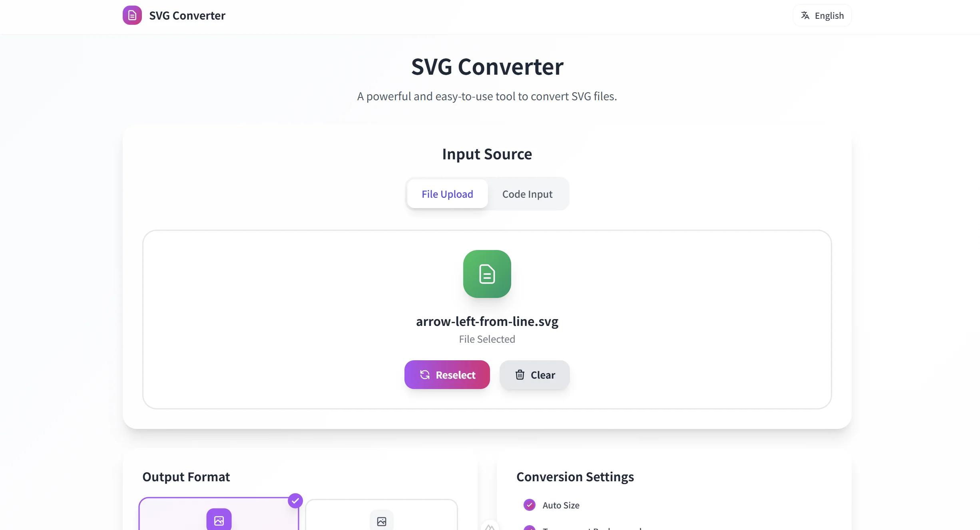Click the checkmark badge on the selected format

pyautogui.click(x=296, y=500)
